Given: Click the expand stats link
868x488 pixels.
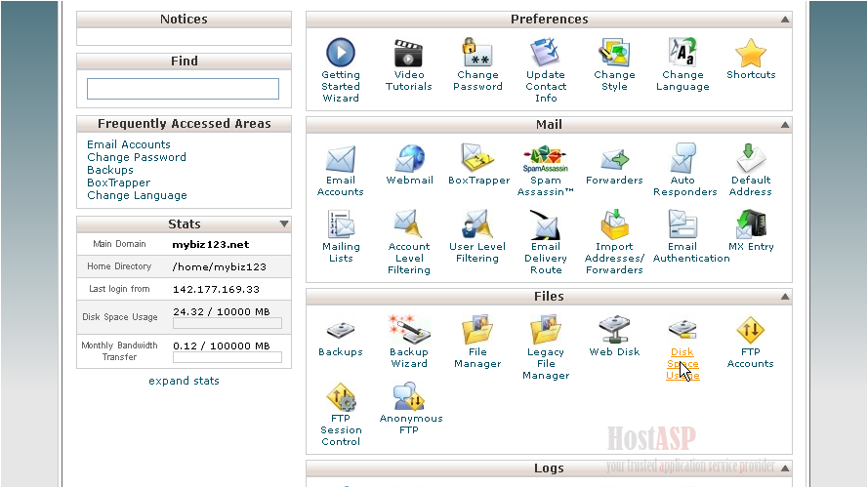Looking at the screenshot, I should (184, 381).
